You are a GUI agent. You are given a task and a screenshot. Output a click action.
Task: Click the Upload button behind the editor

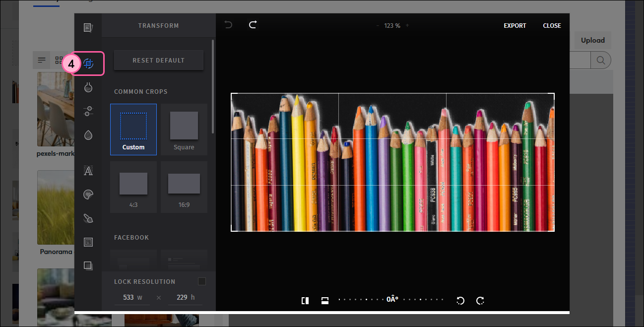[593, 40]
